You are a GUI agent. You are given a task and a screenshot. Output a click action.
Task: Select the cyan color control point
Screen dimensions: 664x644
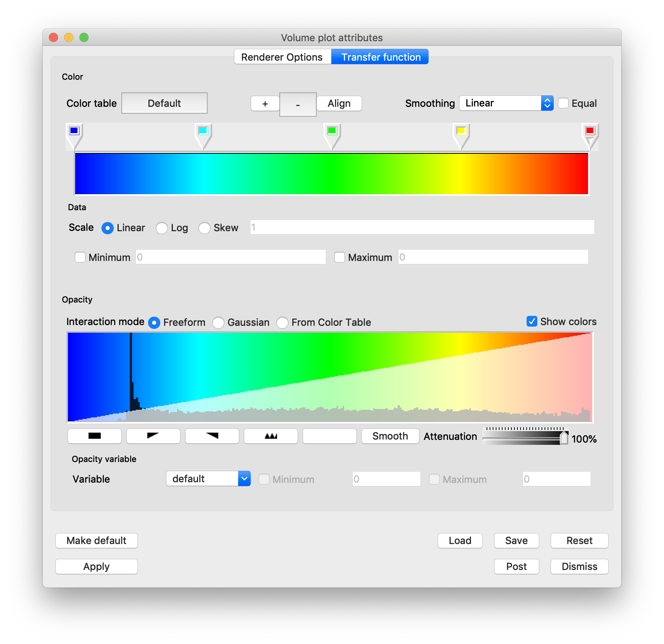(x=203, y=131)
